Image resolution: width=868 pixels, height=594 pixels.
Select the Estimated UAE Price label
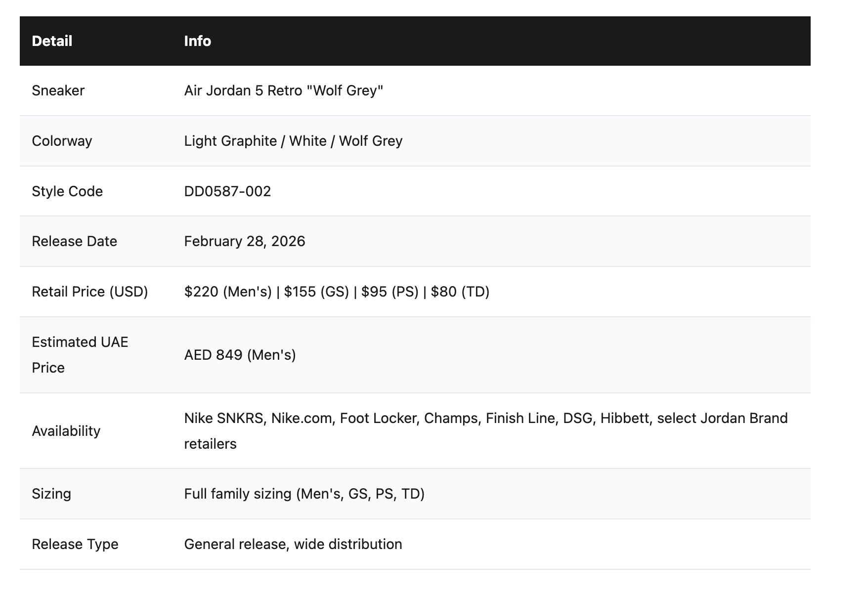click(x=80, y=355)
